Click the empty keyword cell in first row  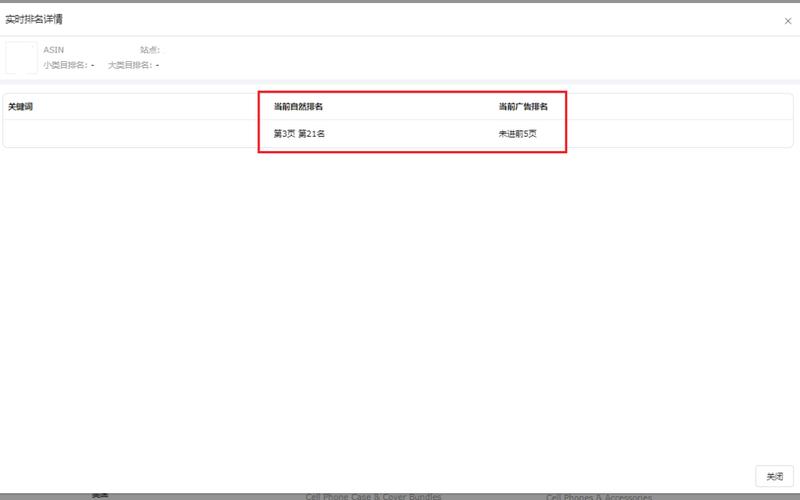point(130,134)
